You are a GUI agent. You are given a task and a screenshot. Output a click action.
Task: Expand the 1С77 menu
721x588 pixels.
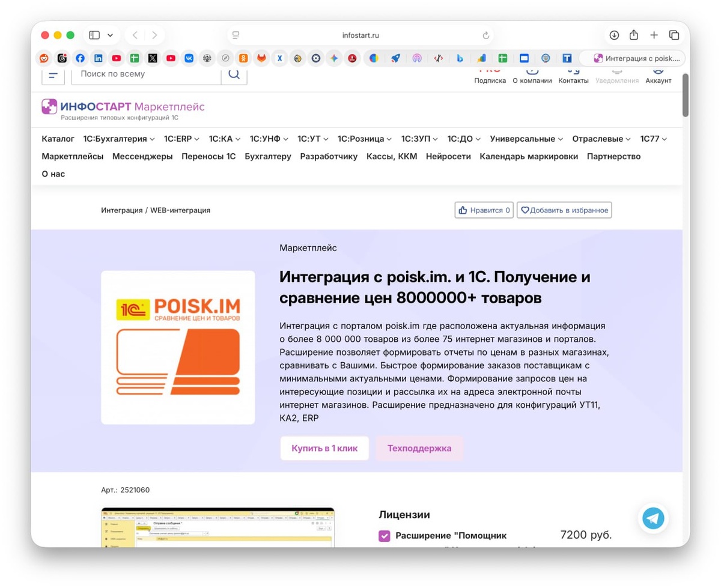(x=654, y=139)
